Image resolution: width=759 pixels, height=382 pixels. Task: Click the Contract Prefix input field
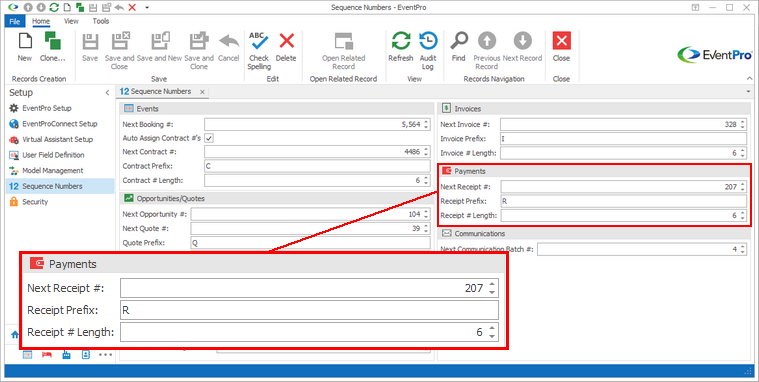point(317,166)
